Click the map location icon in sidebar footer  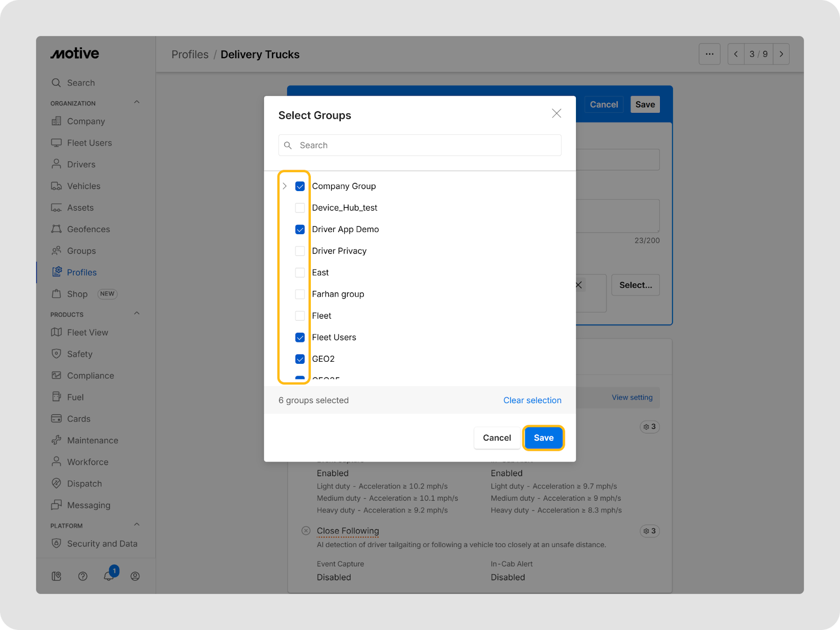click(57, 576)
